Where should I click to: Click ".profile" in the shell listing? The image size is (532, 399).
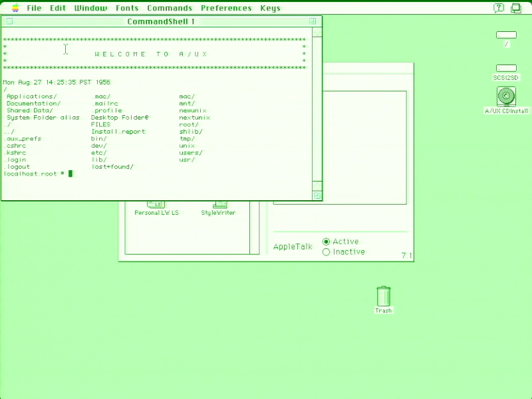(106, 110)
